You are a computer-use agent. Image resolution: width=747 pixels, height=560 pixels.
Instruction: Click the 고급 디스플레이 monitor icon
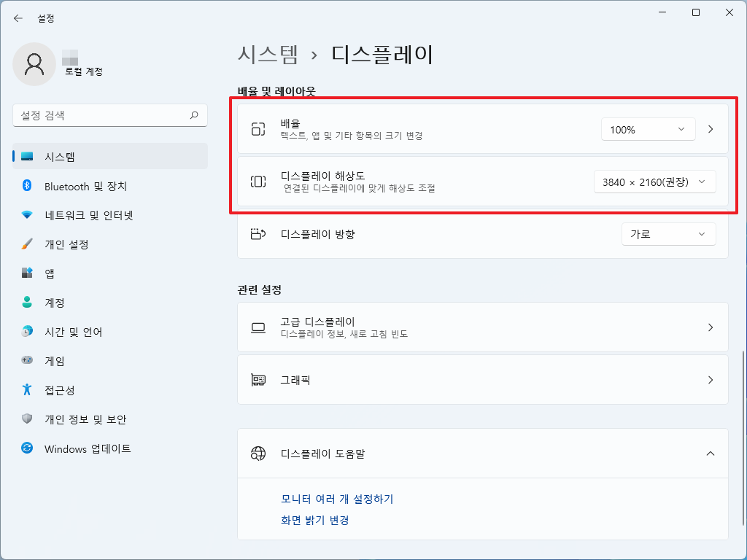pyautogui.click(x=258, y=327)
